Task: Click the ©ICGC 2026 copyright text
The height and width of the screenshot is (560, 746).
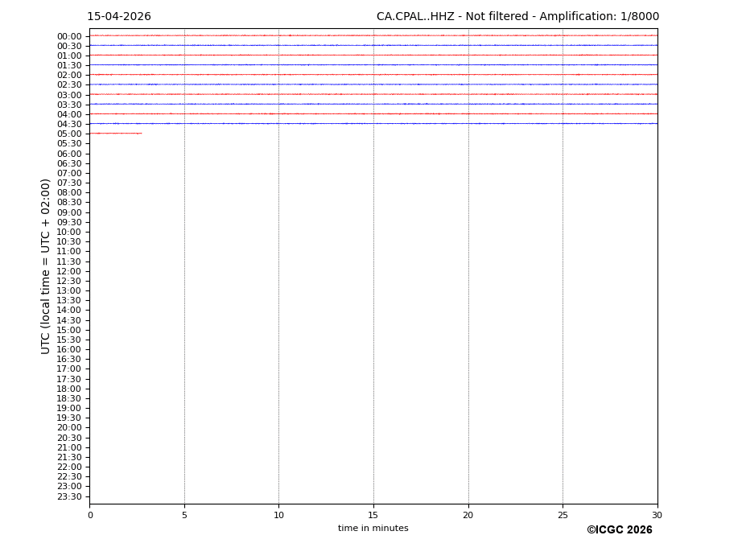Action: pyautogui.click(x=619, y=530)
